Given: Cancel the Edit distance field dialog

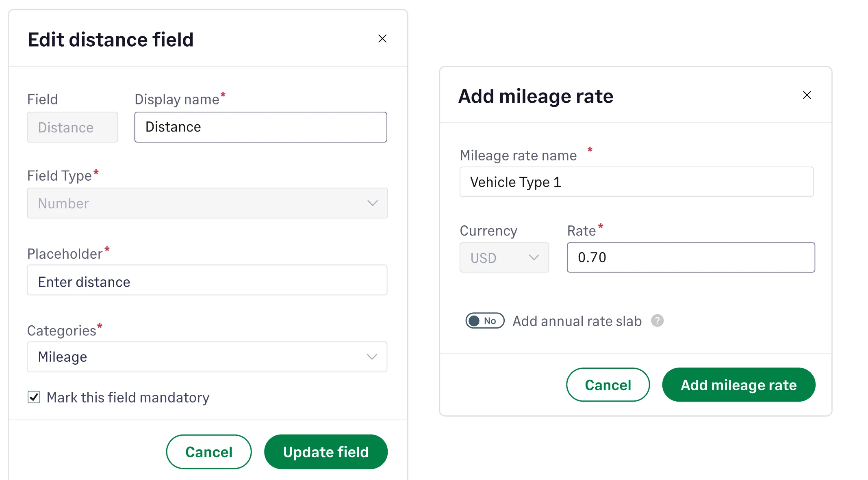Looking at the screenshot, I should [x=208, y=452].
